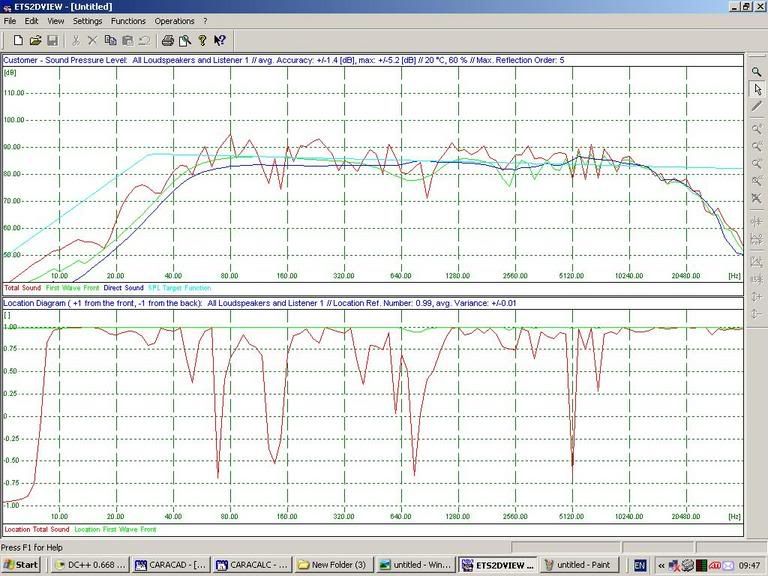Click the yellow question mark Help icon
Screen dimensions: 768x576
pyautogui.click(x=202, y=41)
